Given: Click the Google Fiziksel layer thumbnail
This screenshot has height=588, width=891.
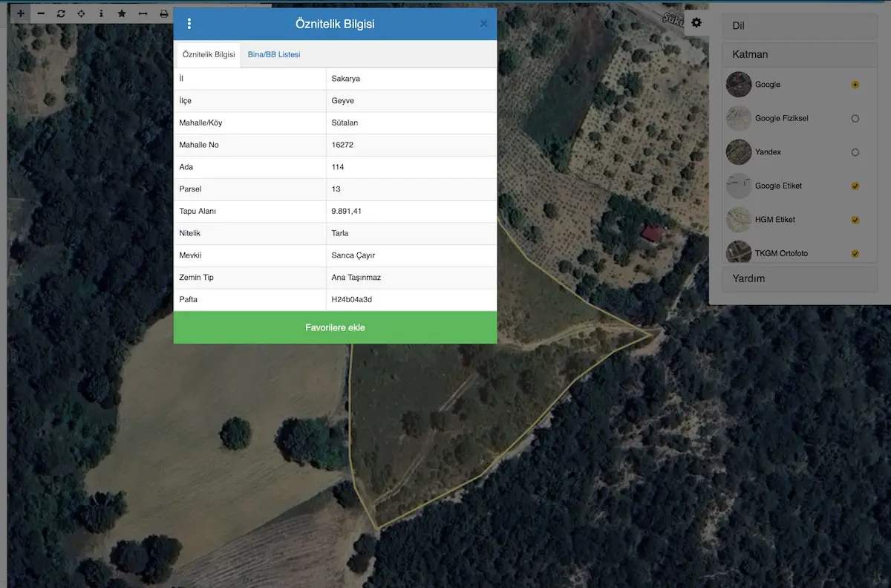Looking at the screenshot, I should click(739, 118).
